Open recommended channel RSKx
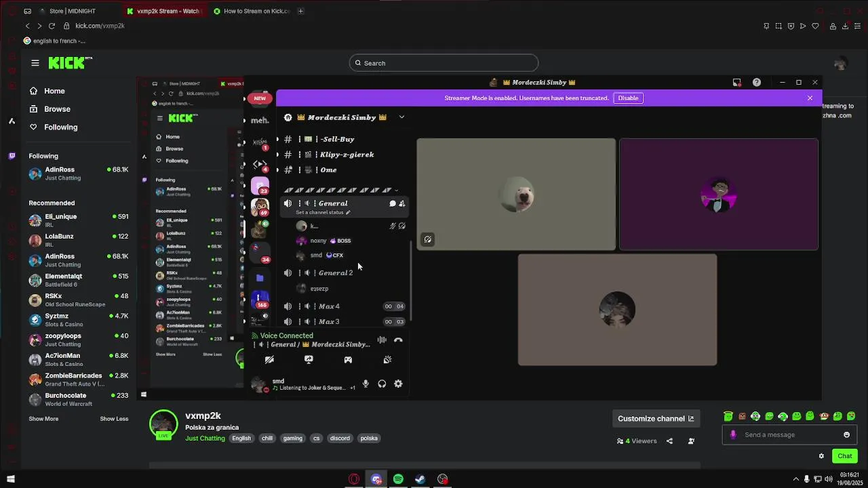868x488 pixels. tap(78, 300)
